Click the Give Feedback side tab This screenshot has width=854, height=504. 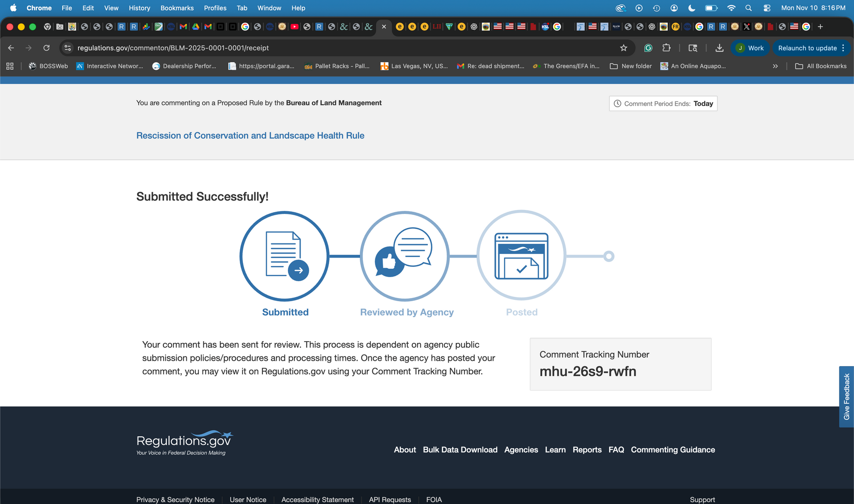pyautogui.click(x=846, y=396)
